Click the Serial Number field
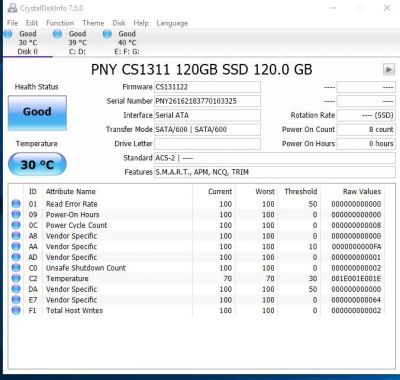This screenshot has height=380, width=400. click(x=207, y=101)
